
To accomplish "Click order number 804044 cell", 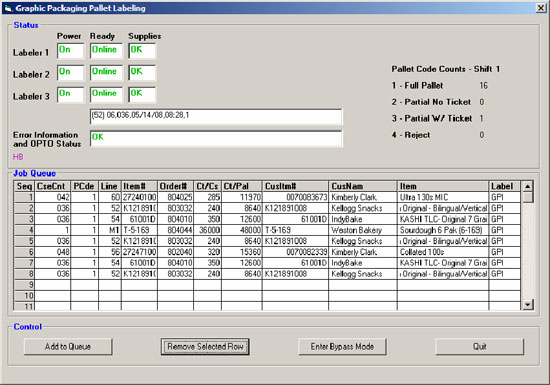I will (x=175, y=230).
